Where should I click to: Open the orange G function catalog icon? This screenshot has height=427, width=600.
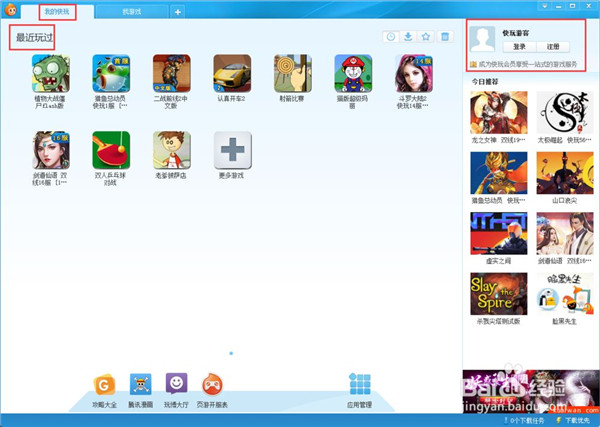pyautogui.click(x=103, y=384)
